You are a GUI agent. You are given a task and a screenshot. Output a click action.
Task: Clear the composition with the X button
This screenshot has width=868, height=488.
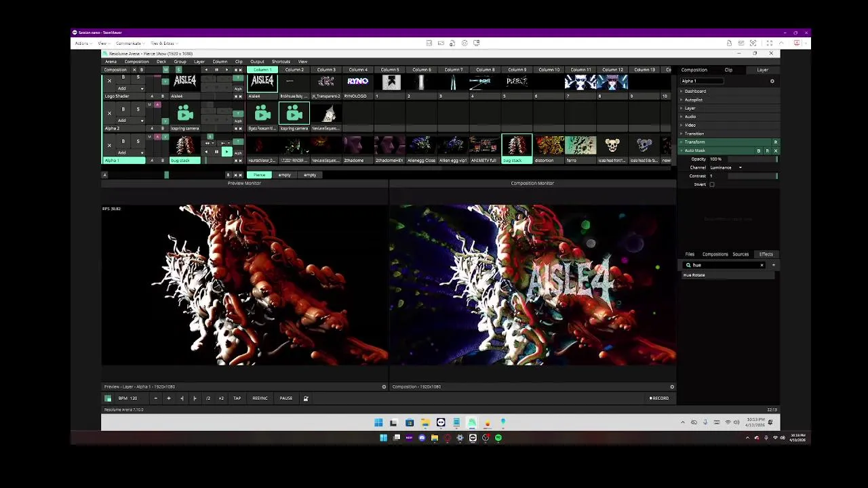point(134,70)
